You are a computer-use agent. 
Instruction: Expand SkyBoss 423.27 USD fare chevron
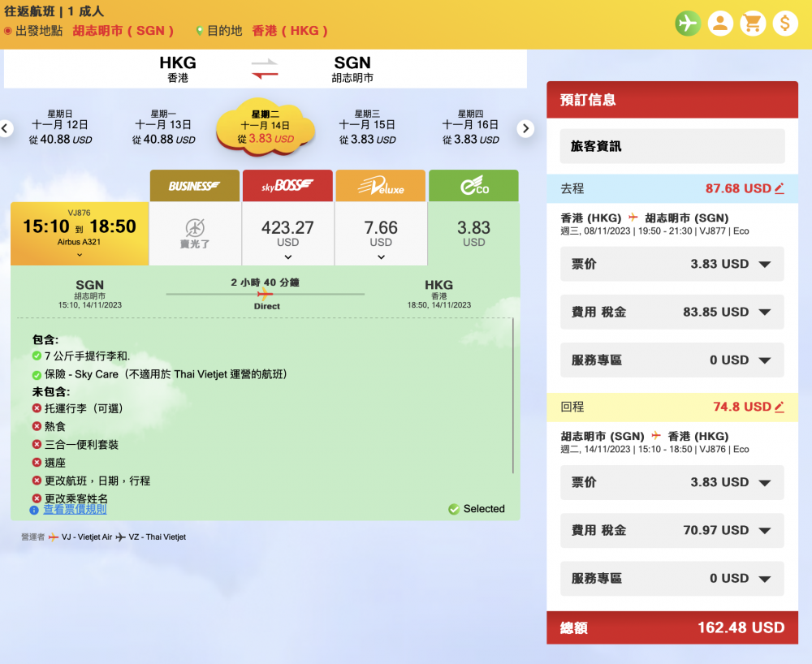click(288, 257)
